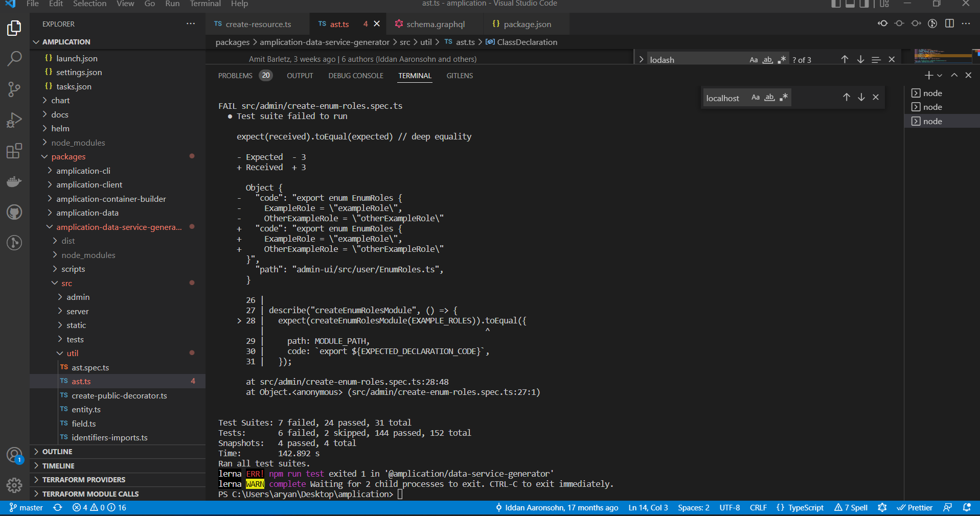Open the Extensions view

point(14,151)
